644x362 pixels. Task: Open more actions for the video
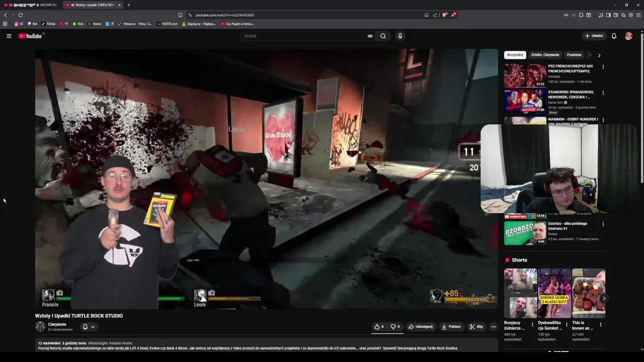pyautogui.click(x=493, y=327)
